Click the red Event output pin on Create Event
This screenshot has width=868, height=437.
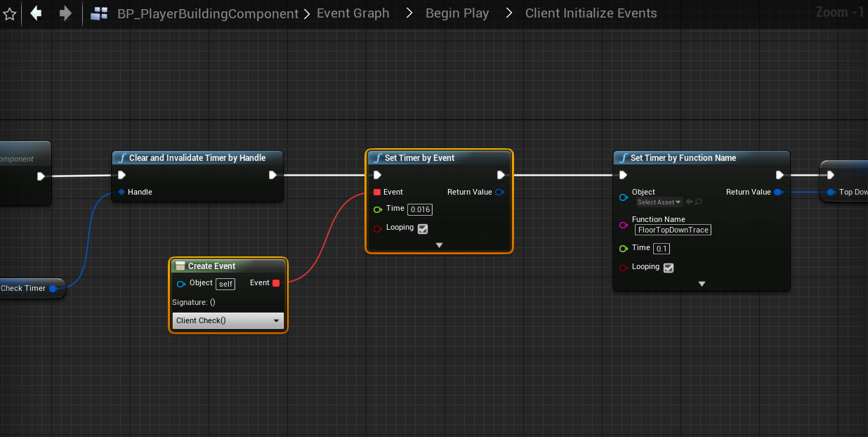click(x=276, y=283)
